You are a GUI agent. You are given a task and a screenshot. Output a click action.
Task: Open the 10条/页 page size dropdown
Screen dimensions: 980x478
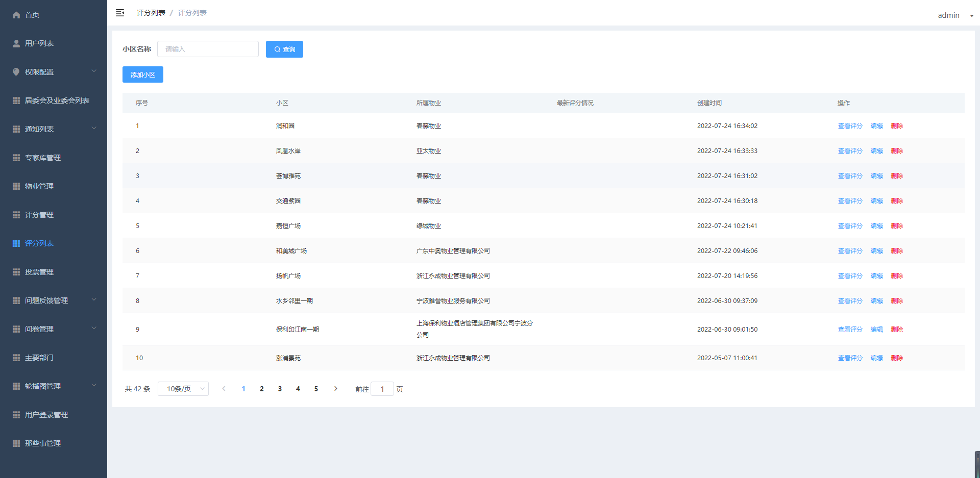(x=183, y=389)
